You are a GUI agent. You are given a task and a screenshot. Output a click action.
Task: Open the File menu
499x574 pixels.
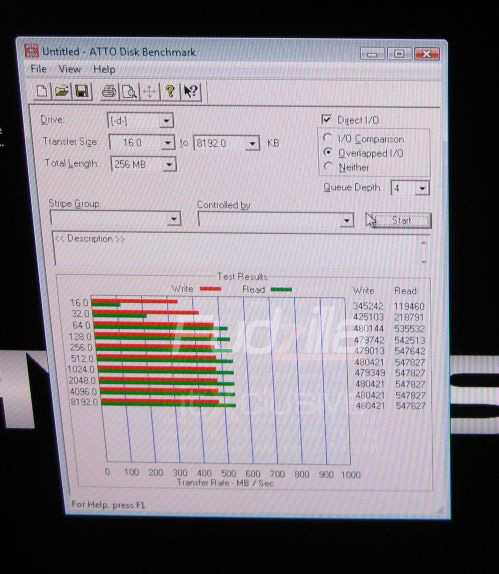(x=38, y=69)
